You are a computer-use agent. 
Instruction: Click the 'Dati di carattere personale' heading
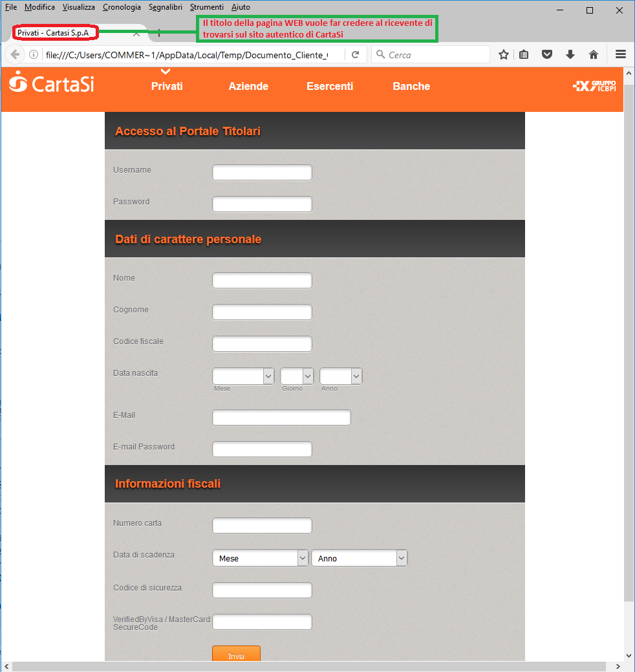pos(188,239)
